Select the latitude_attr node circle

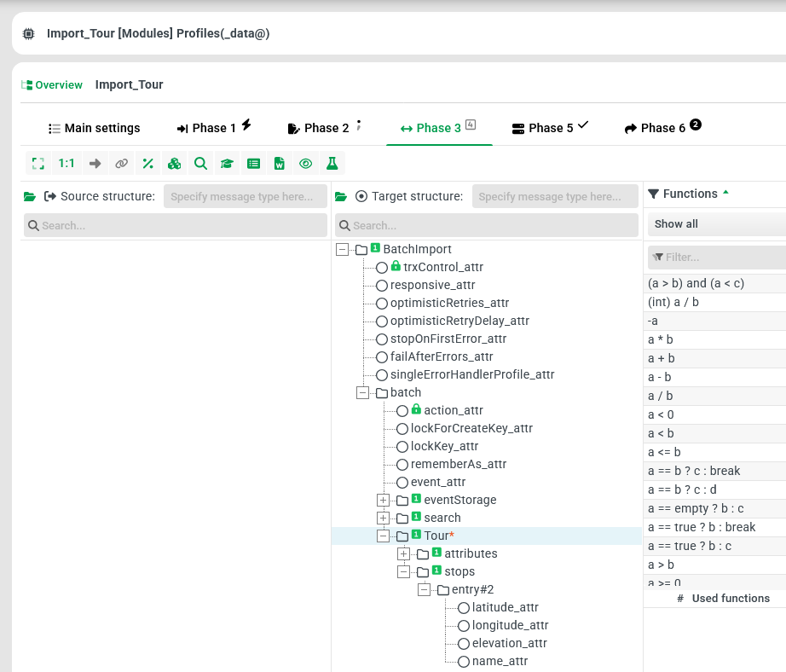pyautogui.click(x=464, y=608)
